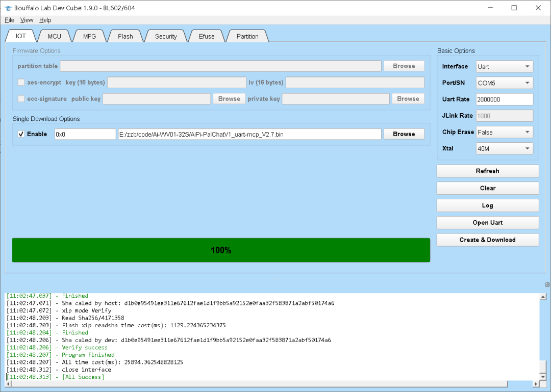
Task: Browse for the ecc public key
Action: [x=229, y=99]
